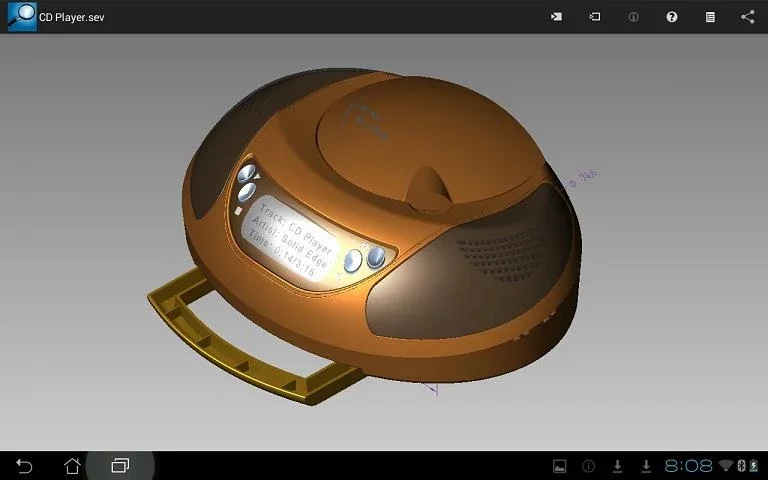
Task: Open the first download notification
Action: 618,466
